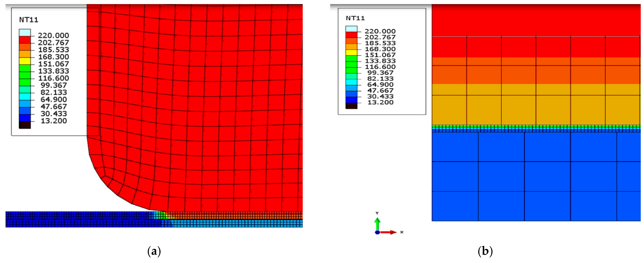Pick the red swatch in the right legend

tap(351, 35)
